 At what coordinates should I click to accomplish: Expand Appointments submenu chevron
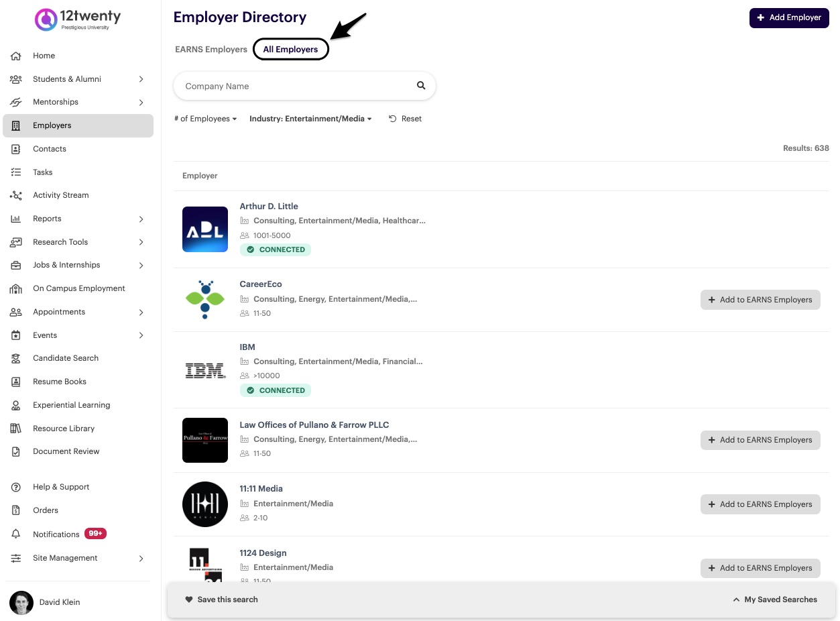141,313
